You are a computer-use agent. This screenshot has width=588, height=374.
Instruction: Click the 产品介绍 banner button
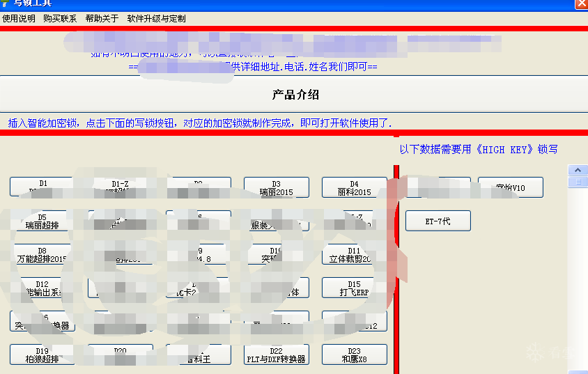295,95
